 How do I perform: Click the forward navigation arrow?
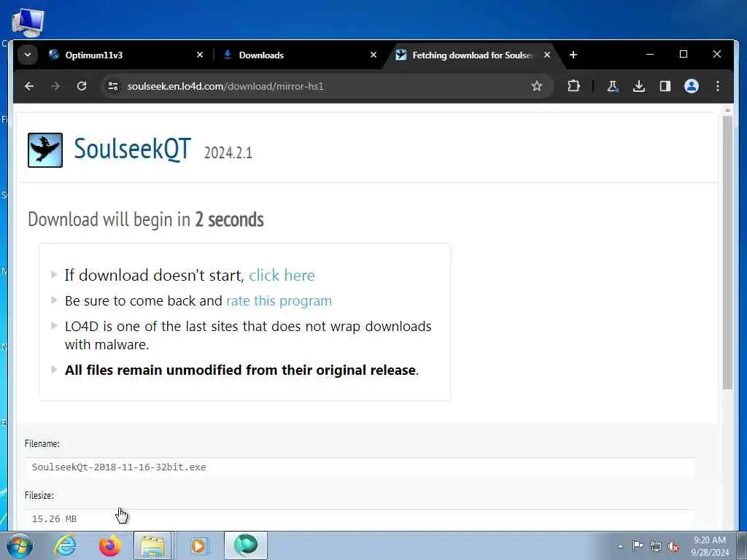pos(55,86)
